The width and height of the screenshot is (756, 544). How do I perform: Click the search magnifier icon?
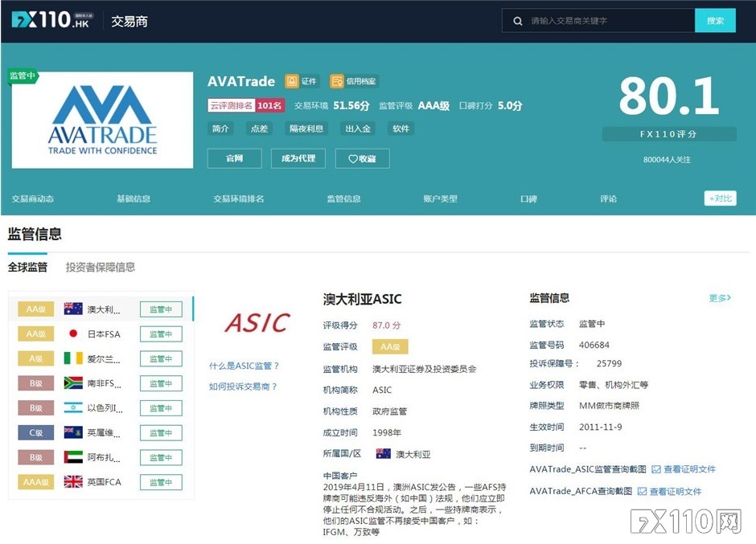point(518,21)
